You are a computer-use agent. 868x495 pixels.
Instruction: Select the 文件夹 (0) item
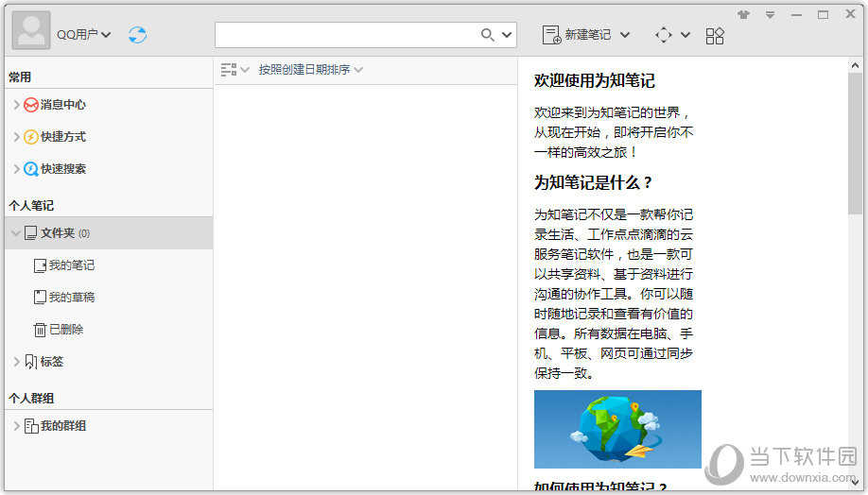(x=109, y=232)
